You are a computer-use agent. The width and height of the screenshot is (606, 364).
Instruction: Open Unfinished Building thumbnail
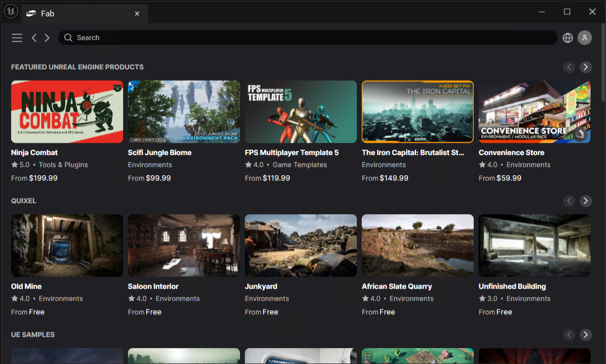click(535, 245)
